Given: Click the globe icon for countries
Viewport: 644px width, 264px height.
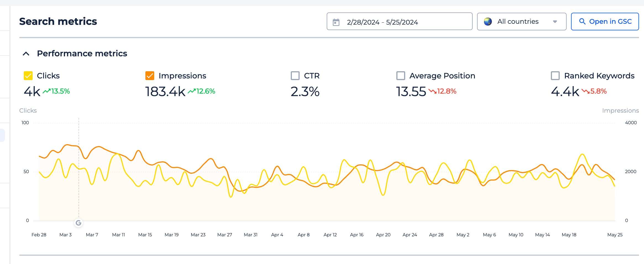Looking at the screenshot, I should tap(488, 22).
